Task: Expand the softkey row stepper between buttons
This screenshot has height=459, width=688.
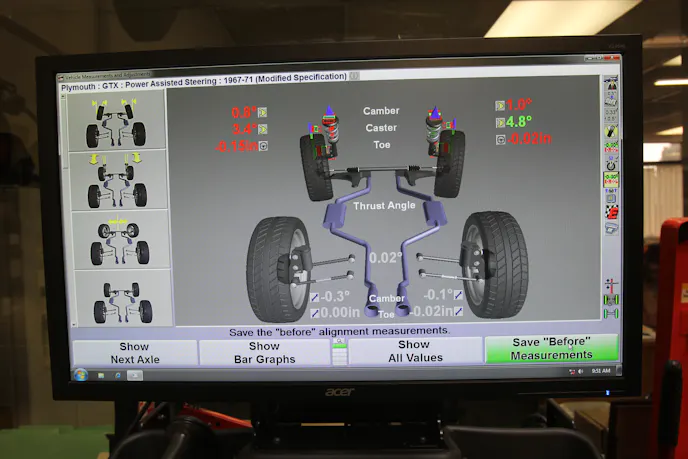Action: pos(339,351)
